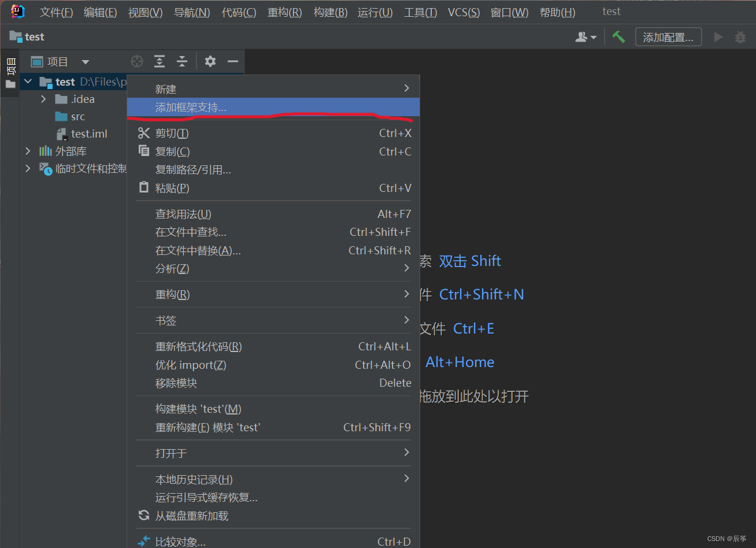Screen dimensions: 756x548
Task: Select the test.iml file row
Action: click(73, 134)
